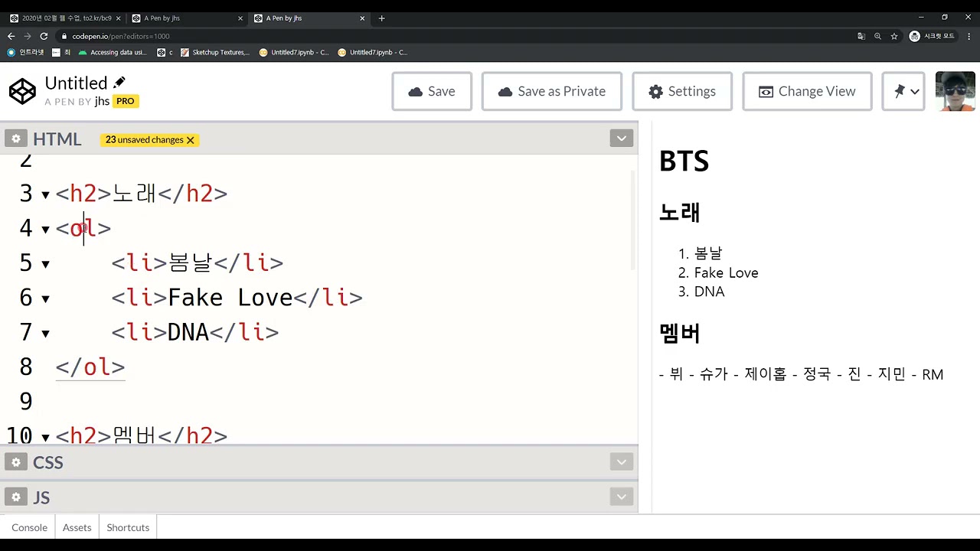Open Chrome three-dot menu
980x551 pixels.
tap(968, 36)
